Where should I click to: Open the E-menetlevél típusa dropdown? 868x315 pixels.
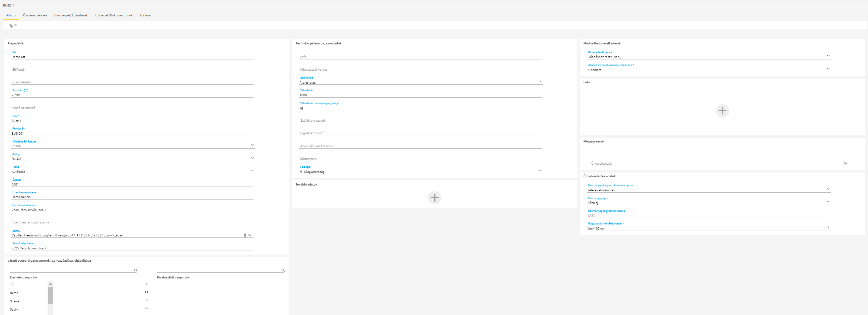828,56
